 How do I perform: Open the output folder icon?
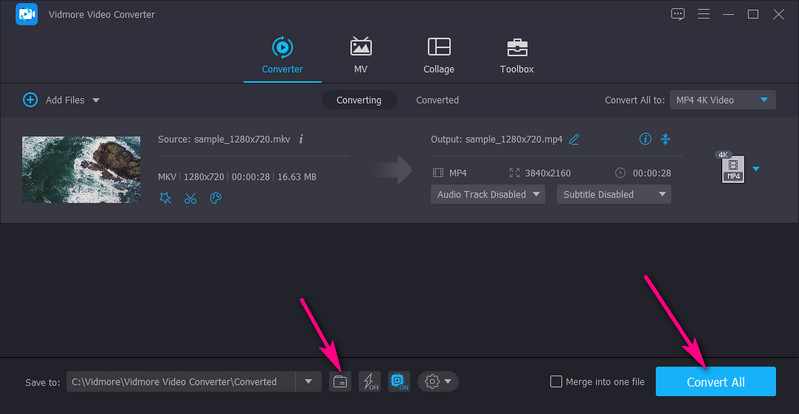pos(340,381)
